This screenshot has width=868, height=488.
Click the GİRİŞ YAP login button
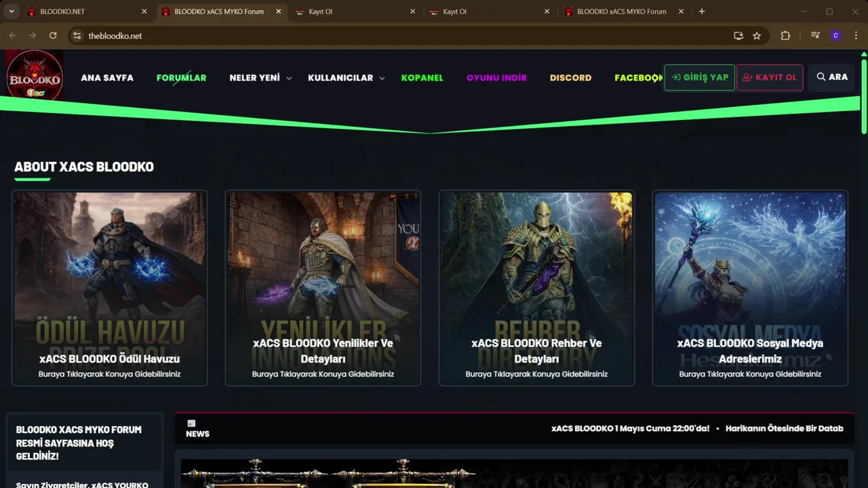(699, 77)
